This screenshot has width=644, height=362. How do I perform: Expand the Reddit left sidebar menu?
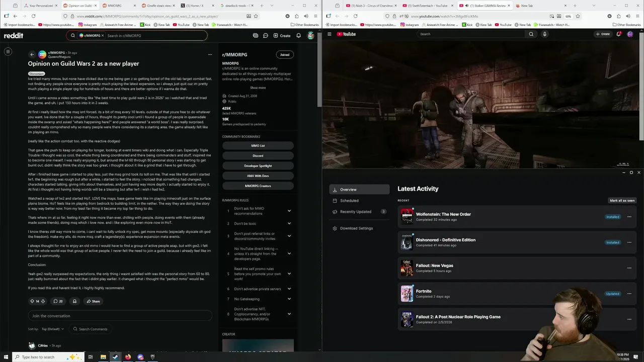[x=8, y=51]
